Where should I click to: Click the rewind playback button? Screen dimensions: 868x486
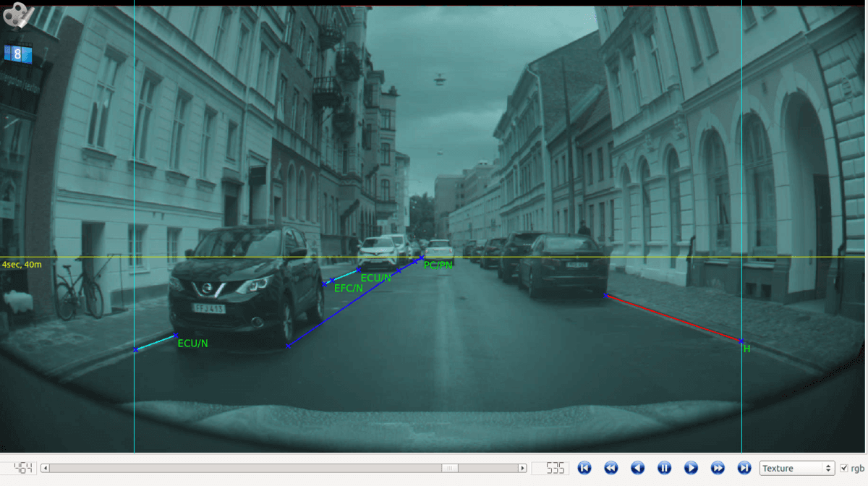611,468
